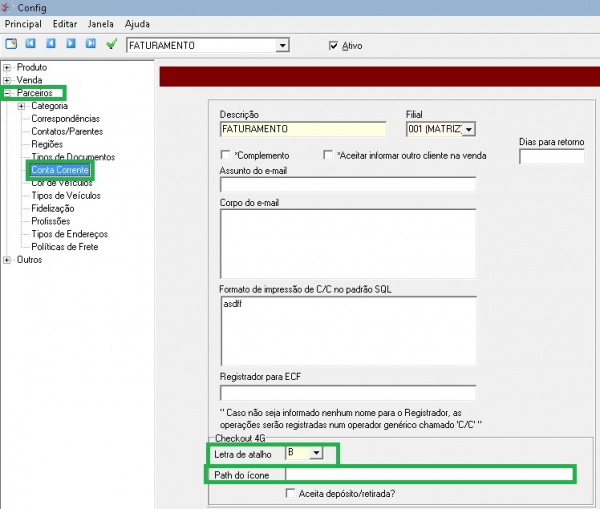Check 'Aceita depósito/retirada?' option
Image resolution: width=600 pixels, height=509 pixels.
291,493
